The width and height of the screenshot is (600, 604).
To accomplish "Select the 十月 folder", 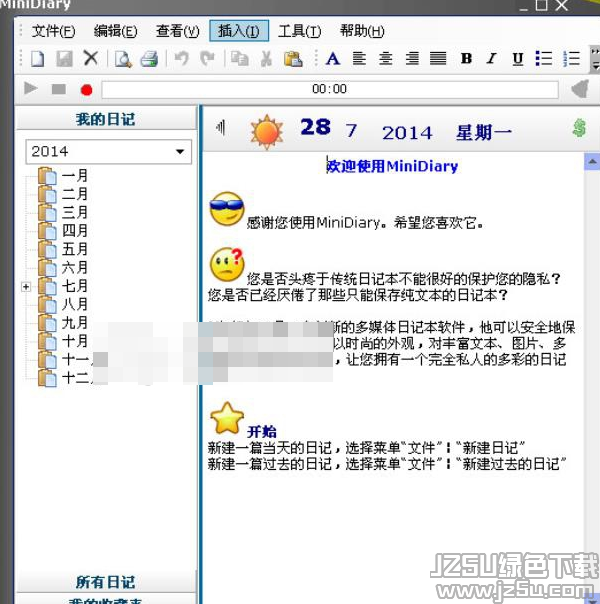I will point(64,341).
